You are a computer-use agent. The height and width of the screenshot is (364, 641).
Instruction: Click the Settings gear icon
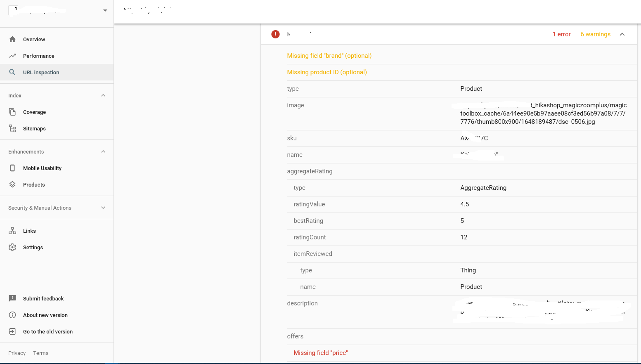coord(12,247)
